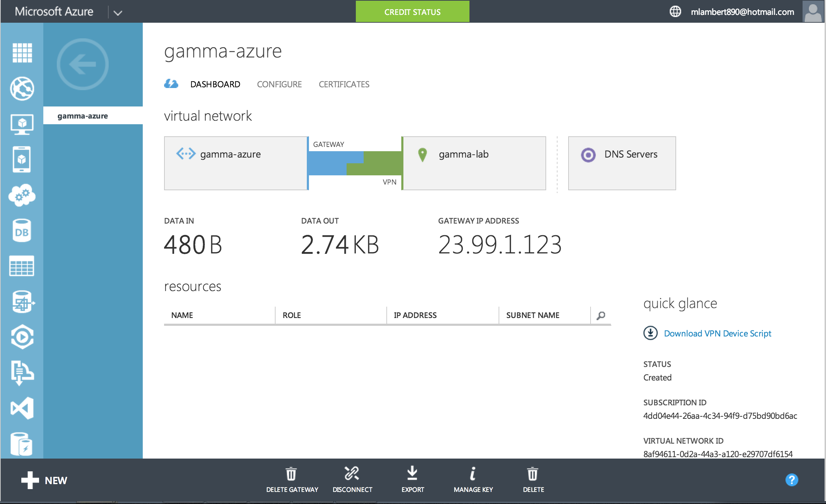Open Cloud Services gear-cloud icon

[22, 195]
